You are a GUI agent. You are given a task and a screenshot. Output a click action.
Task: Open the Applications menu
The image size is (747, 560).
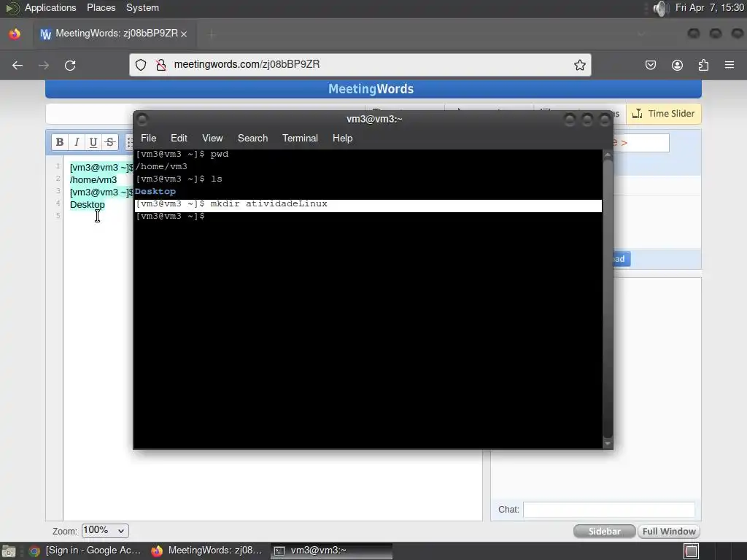[50, 8]
